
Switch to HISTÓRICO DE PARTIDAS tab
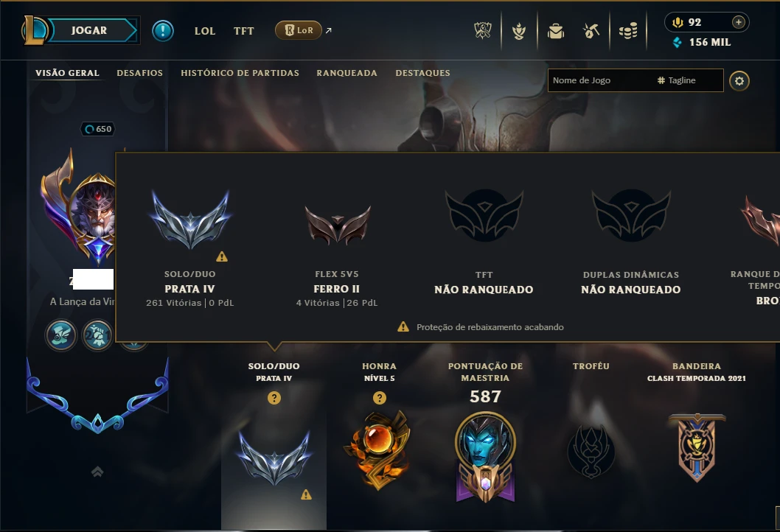[240, 73]
